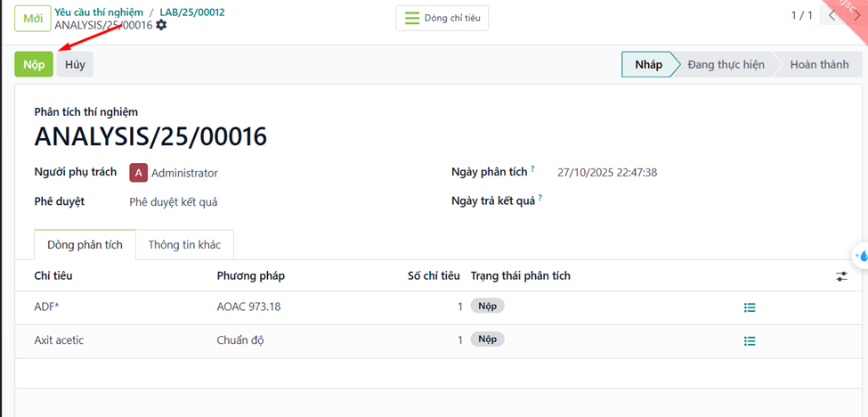Go to previous record arrow

coord(832,16)
